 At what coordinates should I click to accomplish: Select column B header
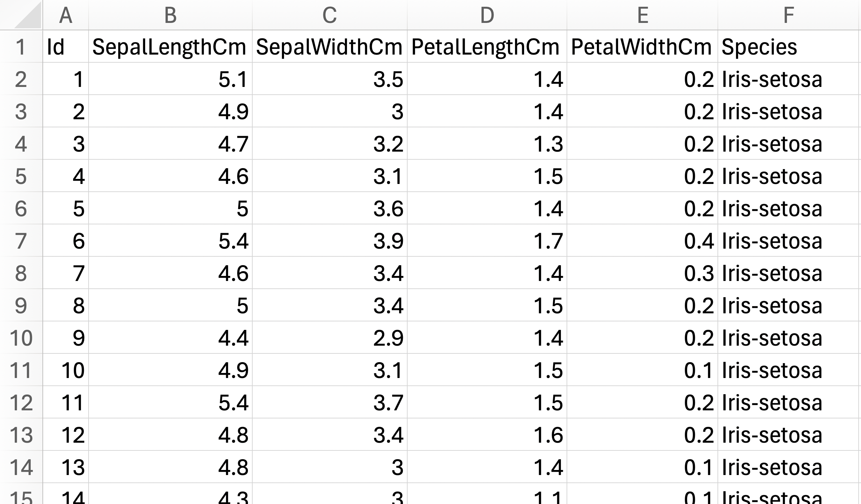(170, 15)
